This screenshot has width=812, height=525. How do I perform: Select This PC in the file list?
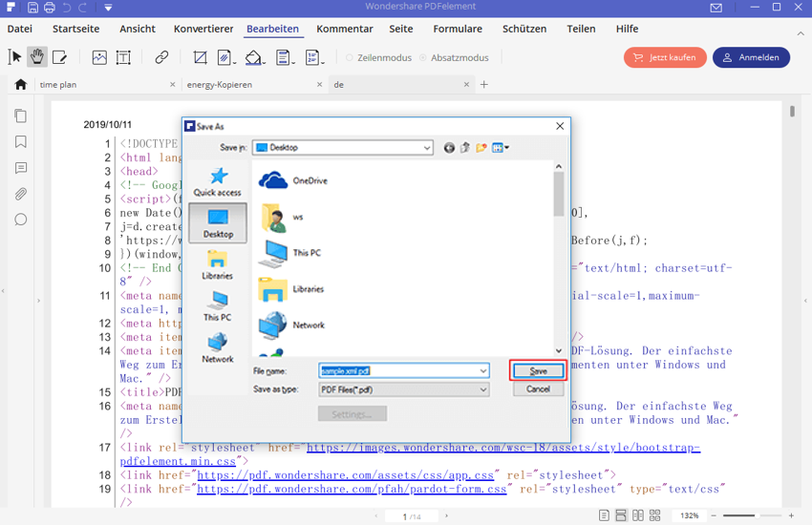click(290, 253)
